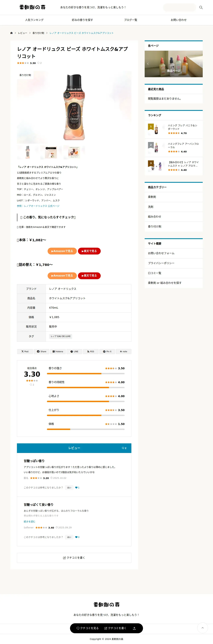Share via the LINE button
213x644 pixels.
coord(74,352)
